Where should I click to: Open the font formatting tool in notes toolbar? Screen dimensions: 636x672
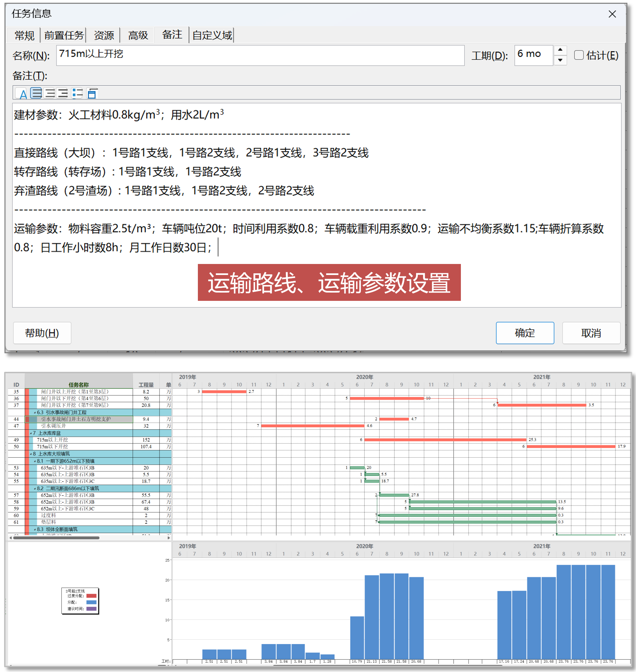(x=23, y=93)
